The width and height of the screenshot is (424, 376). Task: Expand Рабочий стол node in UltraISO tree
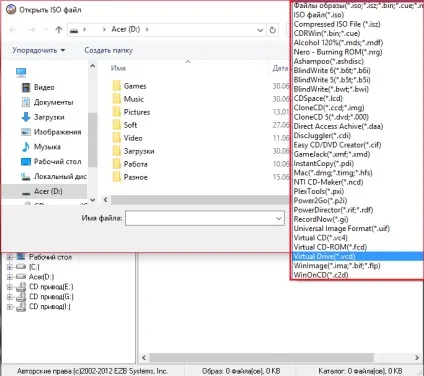[10, 257]
